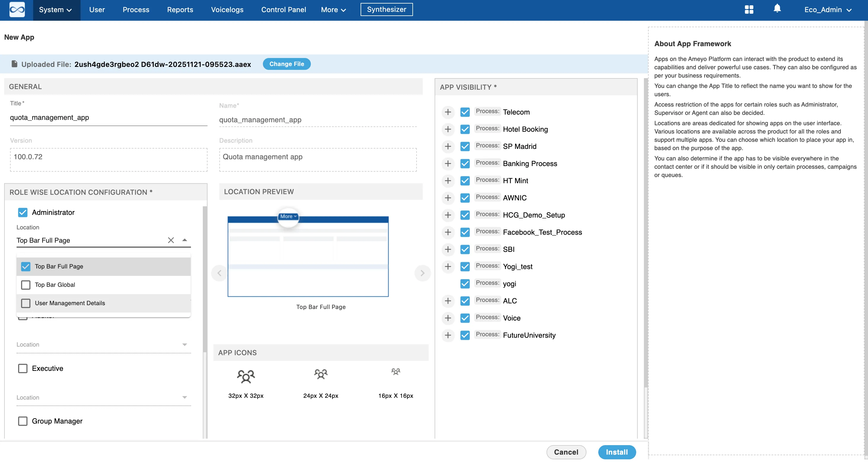Go to the Process tab
This screenshot has height=470, width=868.
point(136,10)
